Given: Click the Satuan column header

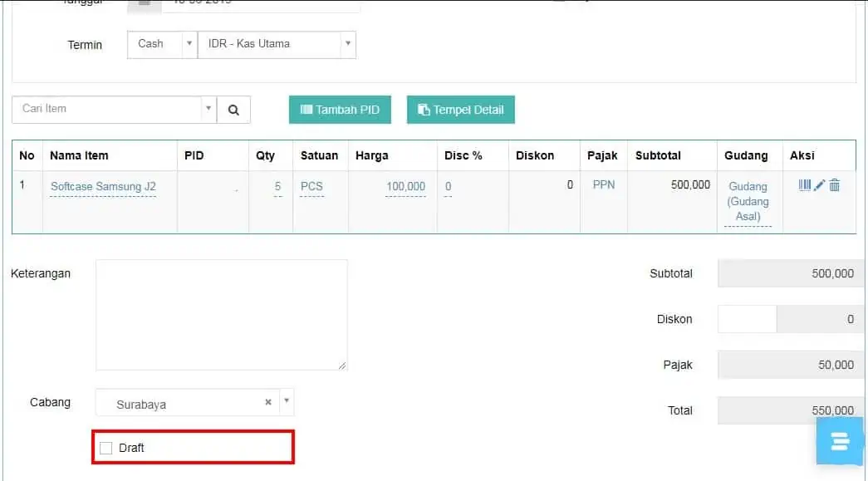Looking at the screenshot, I should [x=319, y=155].
